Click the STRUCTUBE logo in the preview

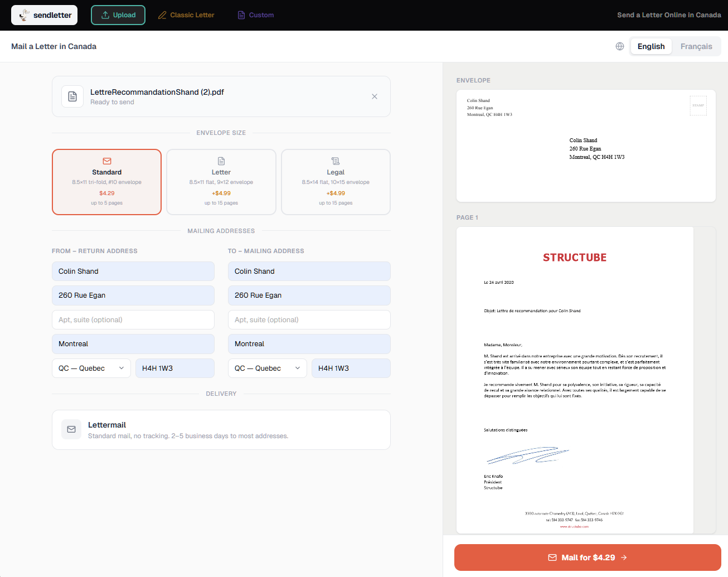click(575, 258)
